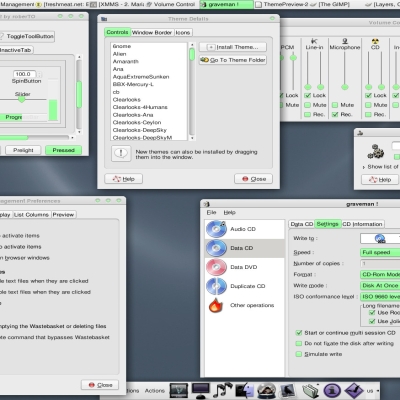
Task: Open the Format dropdown showing CD-Rom Mode
Action: 380,274
